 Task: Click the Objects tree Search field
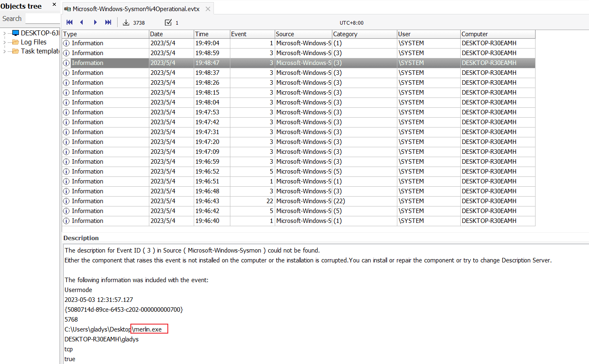click(x=42, y=19)
